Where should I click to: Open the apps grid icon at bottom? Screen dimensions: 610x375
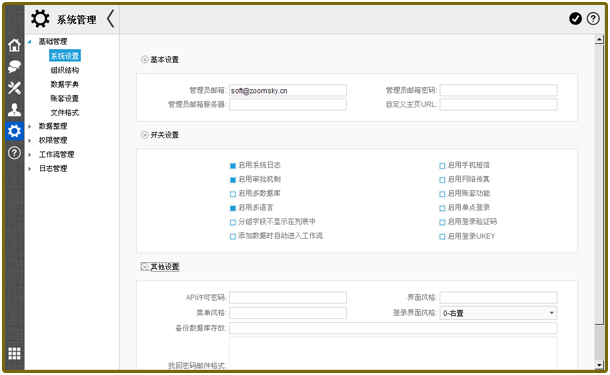(x=14, y=353)
